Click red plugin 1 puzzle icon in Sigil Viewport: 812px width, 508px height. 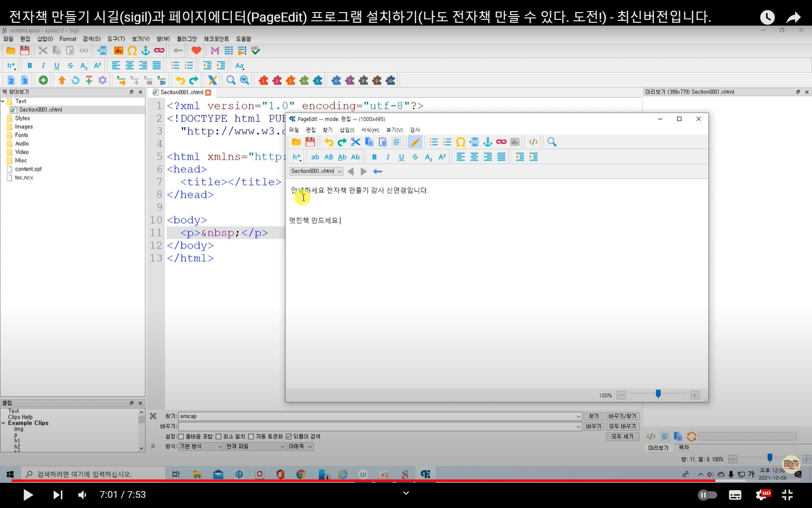[263, 80]
